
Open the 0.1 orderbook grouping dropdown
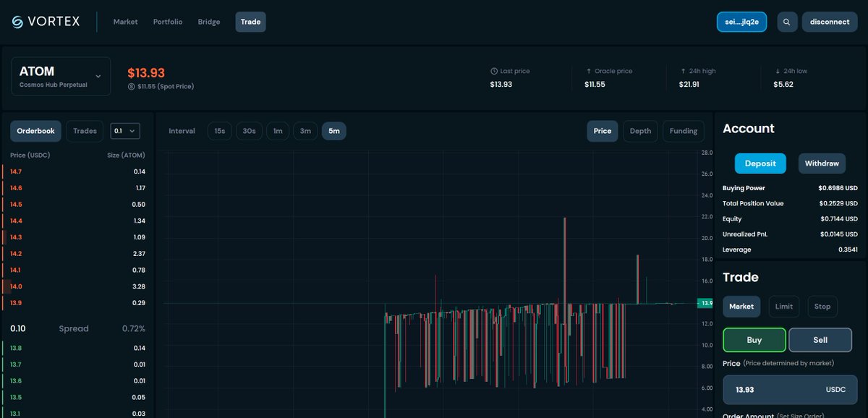tap(125, 131)
